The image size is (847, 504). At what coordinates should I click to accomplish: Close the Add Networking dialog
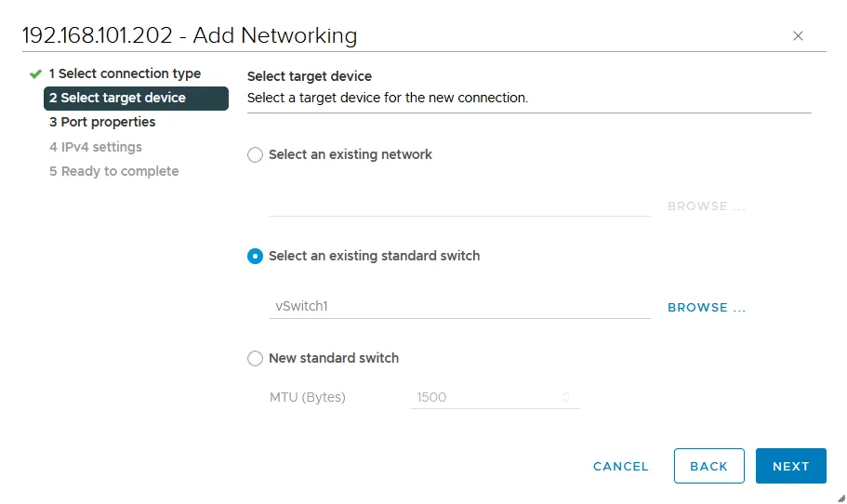click(x=798, y=36)
